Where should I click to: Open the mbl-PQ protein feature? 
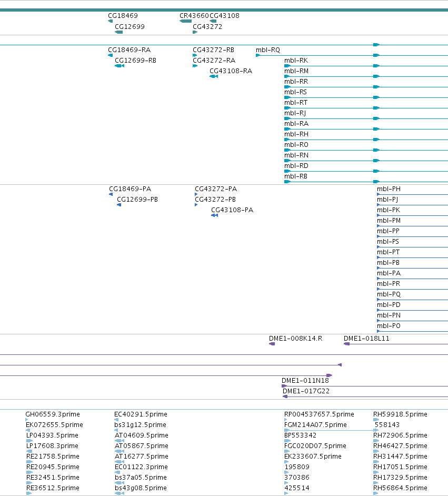coord(389,294)
